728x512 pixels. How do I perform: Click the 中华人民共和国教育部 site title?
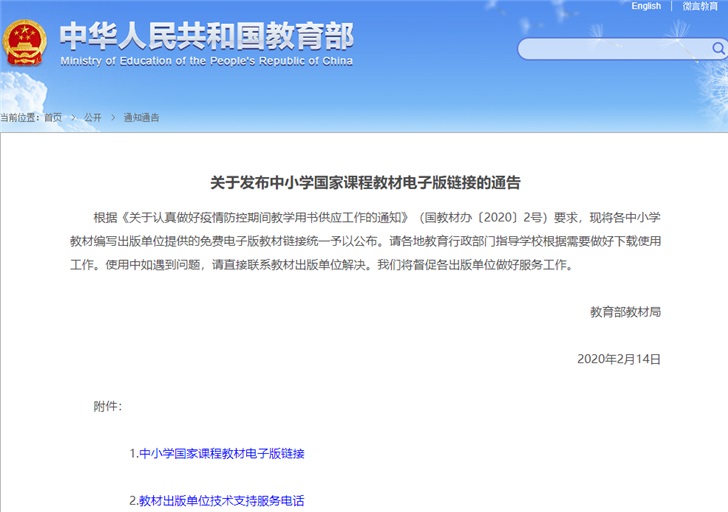pos(206,36)
